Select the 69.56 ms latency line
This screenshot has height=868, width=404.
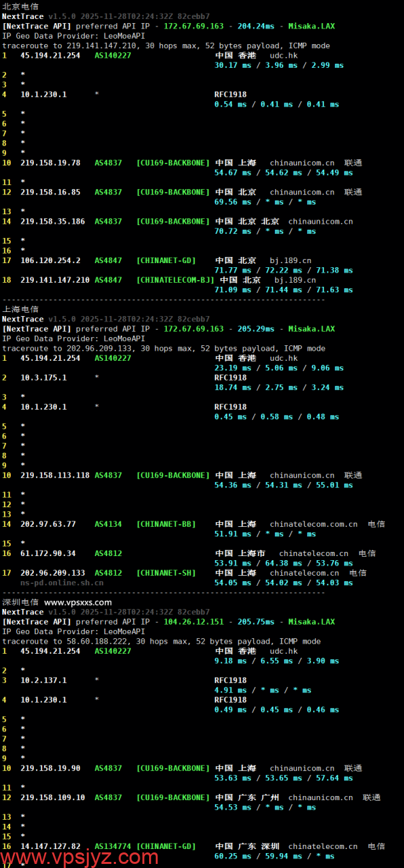click(265, 202)
